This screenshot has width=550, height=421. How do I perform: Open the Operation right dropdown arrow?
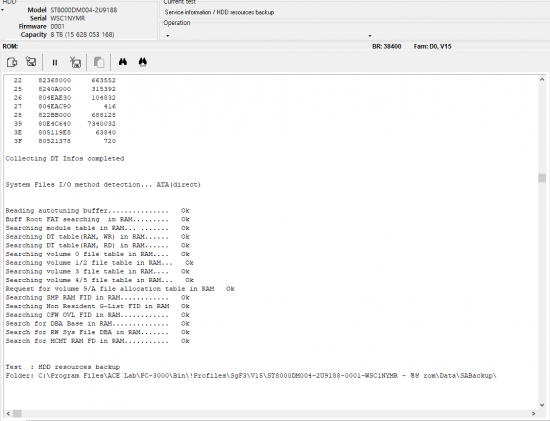(370, 36)
